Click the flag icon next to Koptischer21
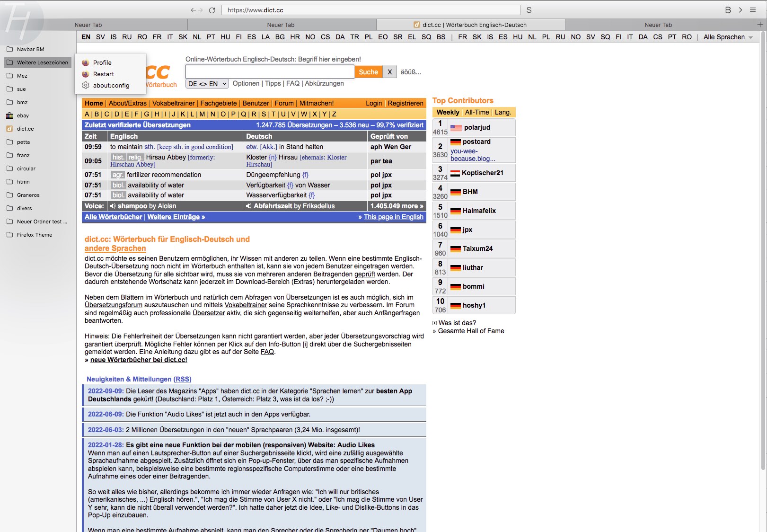This screenshot has width=767, height=532. point(455,173)
